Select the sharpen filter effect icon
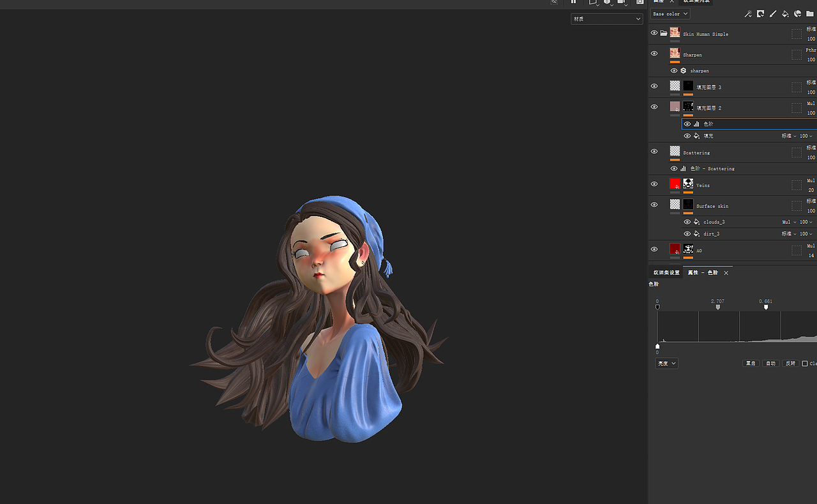817x504 pixels. coord(684,71)
